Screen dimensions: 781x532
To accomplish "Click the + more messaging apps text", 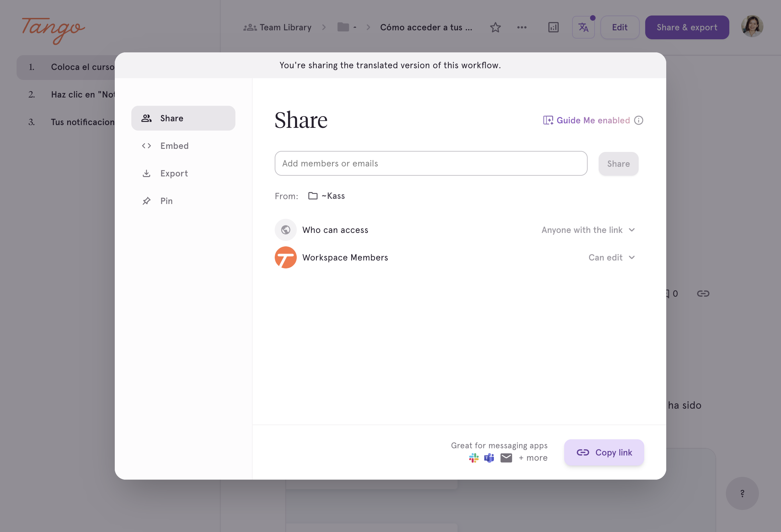I will [x=533, y=458].
